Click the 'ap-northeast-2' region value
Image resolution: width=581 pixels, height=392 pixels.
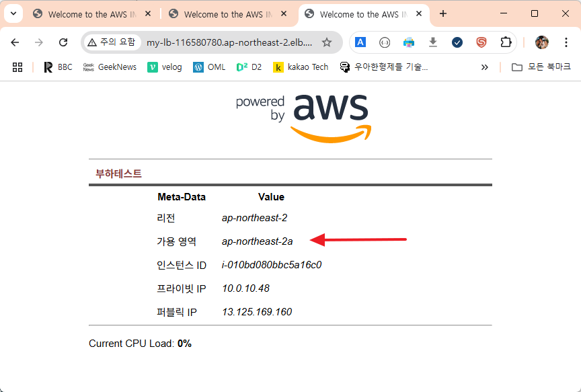tap(255, 218)
